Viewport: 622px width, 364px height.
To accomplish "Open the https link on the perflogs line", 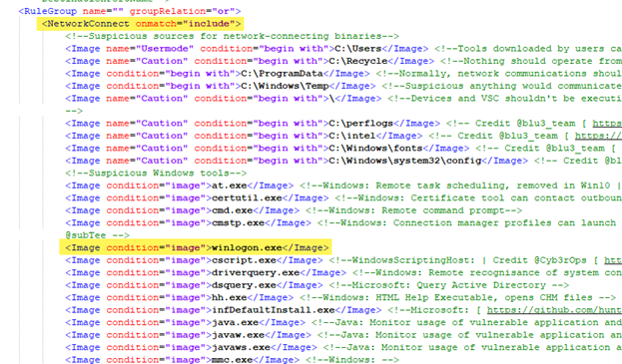I will click(x=607, y=124).
